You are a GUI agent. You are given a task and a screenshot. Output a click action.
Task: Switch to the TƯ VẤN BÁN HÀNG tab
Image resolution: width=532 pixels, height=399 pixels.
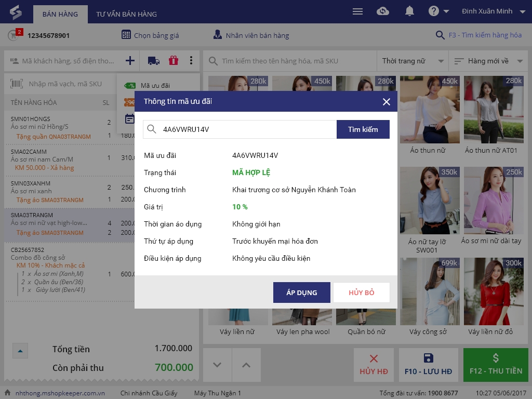[x=126, y=14]
